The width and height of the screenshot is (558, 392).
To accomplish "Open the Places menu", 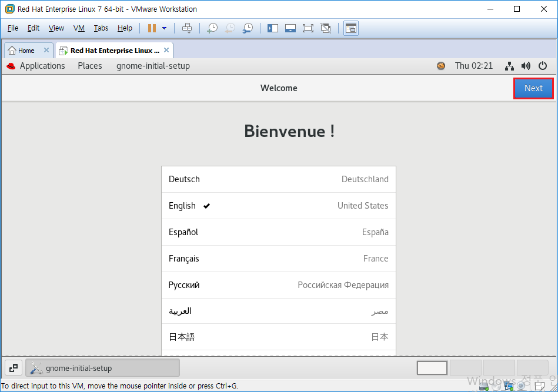I will [90, 66].
